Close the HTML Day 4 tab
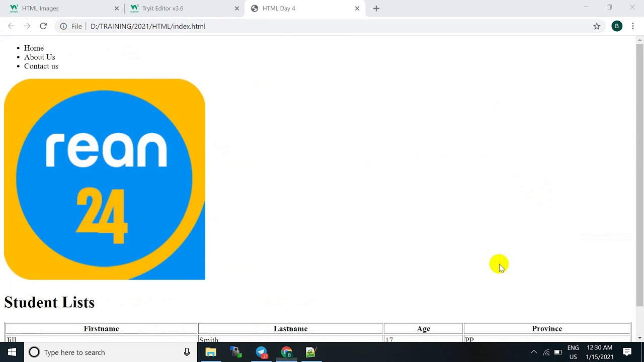Image resolution: width=644 pixels, height=362 pixels. click(357, 8)
